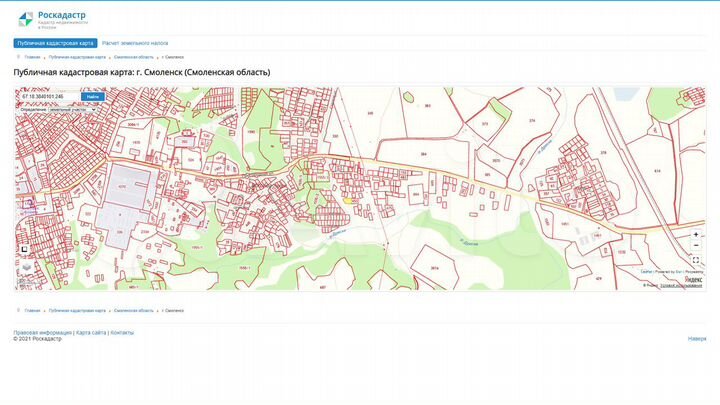Image resolution: width=720 pixels, height=405 pixels.
Task: Switch to Расчет земельного налога tab
Action: pyautogui.click(x=135, y=43)
